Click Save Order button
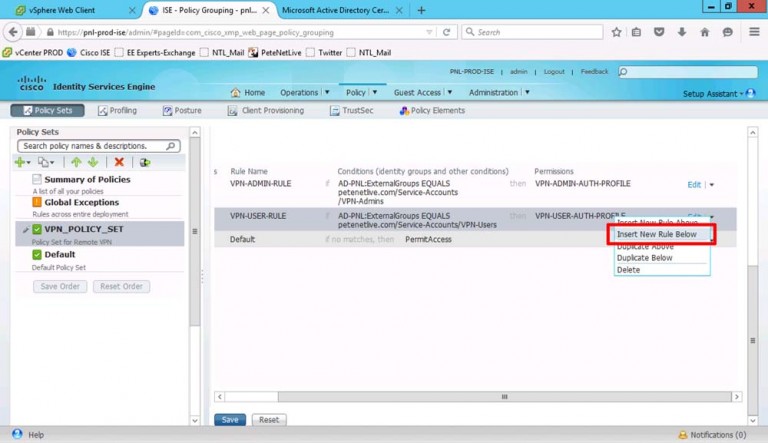Image resolution: width=768 pixels, height=443 pixels. [x=60, y=286]
